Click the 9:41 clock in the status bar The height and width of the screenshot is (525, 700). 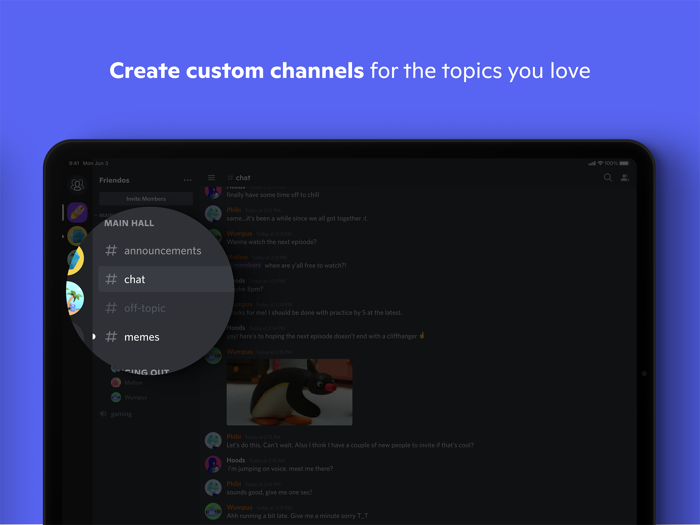(x=74, y=163)
